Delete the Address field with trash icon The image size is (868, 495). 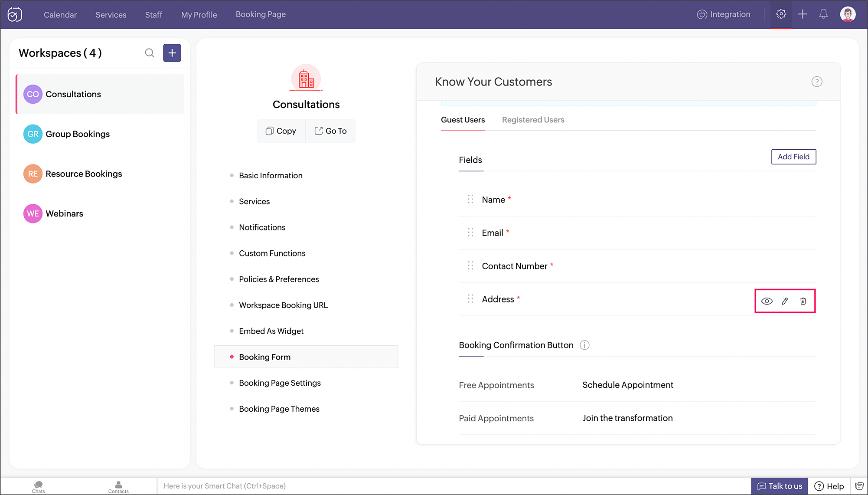pyautogui.click(x=803, y=301)
